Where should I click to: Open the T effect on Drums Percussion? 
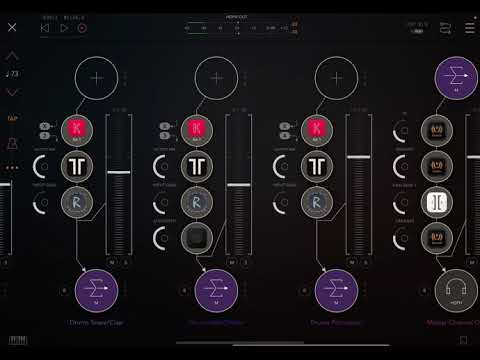coord(317,166)
